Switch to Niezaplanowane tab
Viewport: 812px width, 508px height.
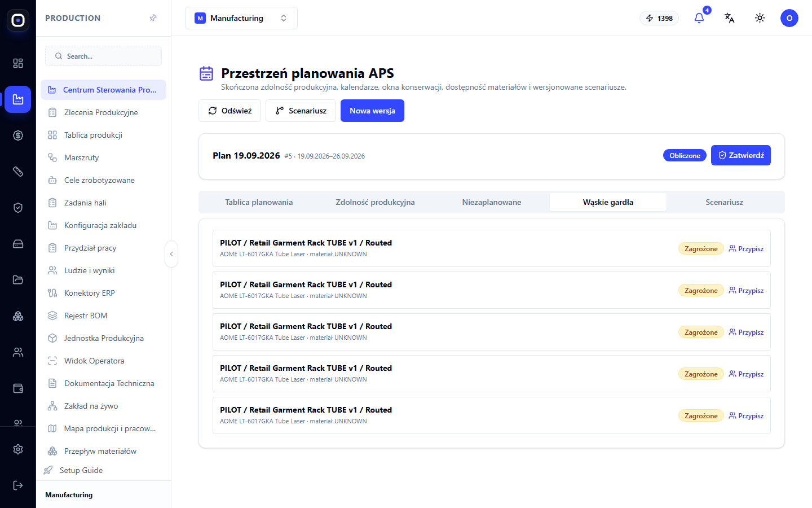[x=492, y=202]
